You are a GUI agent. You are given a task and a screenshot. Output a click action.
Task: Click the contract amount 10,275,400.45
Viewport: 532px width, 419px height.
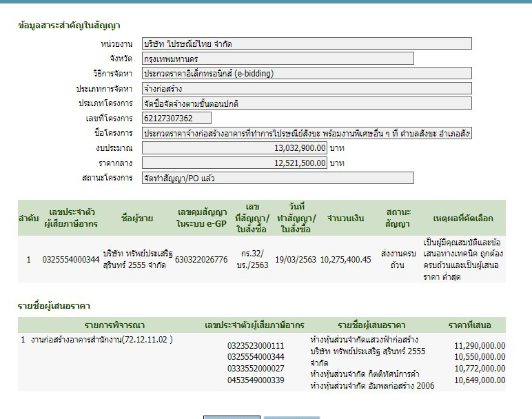pos(345,260)
